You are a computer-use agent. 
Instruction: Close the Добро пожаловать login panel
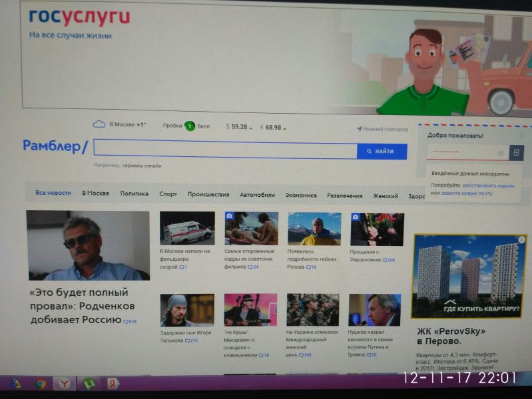pyautogui.click(x=522, y=136)
